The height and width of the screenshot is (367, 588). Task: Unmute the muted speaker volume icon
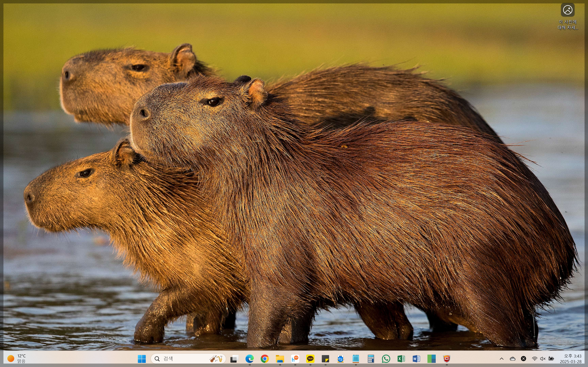click(543, 359)
